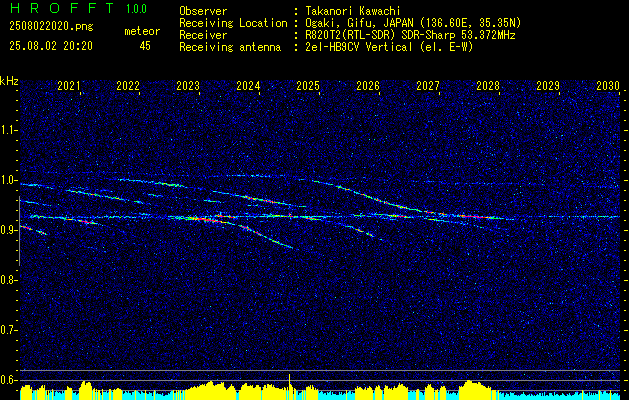Click the 0.9 kHz axis label

pyautogui.click(x=8, y=230)
